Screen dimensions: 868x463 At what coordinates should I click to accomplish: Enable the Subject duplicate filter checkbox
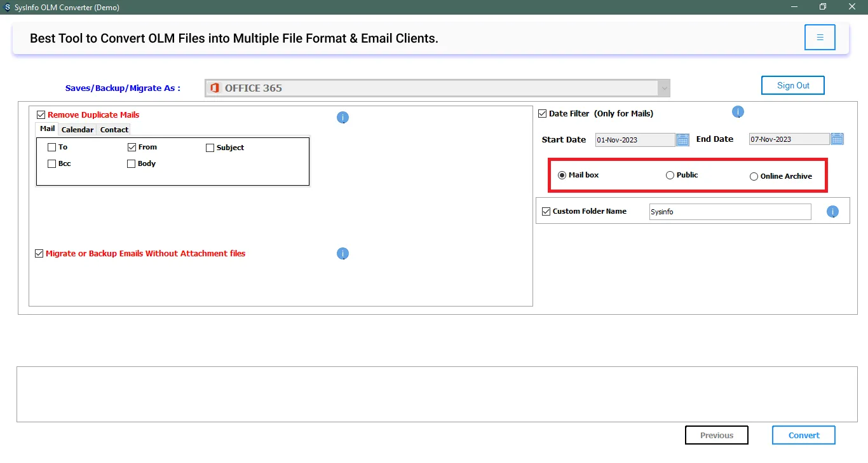click(210, 148)
